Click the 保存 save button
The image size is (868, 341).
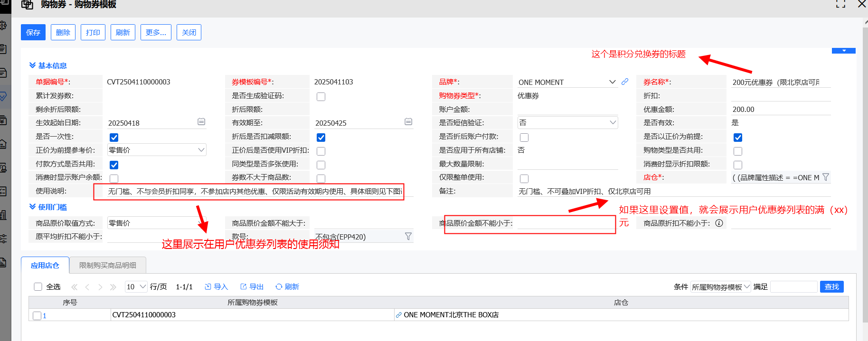(x=33, y=32)
